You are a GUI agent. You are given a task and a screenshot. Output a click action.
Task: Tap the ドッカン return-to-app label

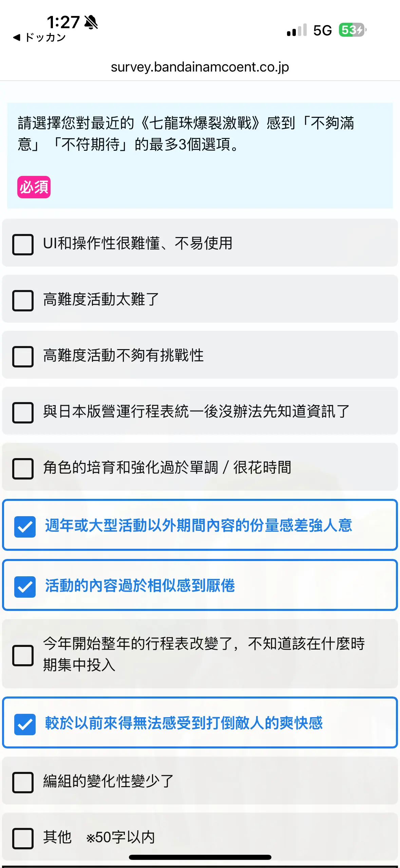click(45, 37)
